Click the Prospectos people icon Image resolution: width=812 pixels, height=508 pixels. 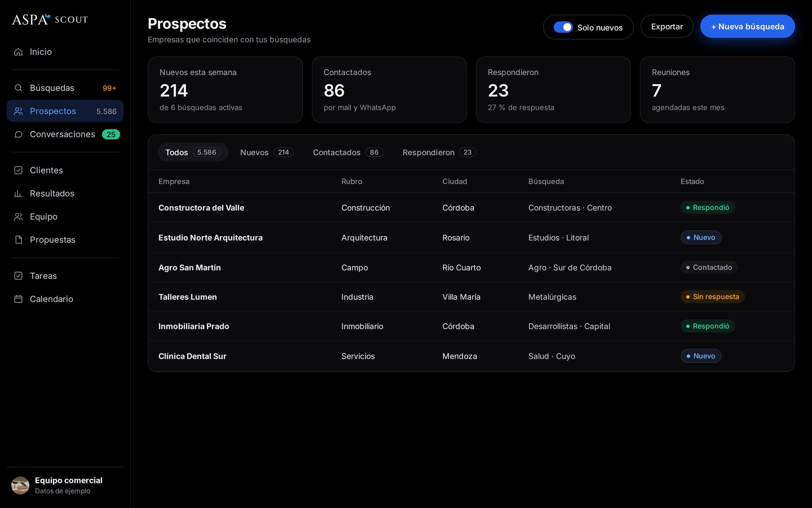18,111
